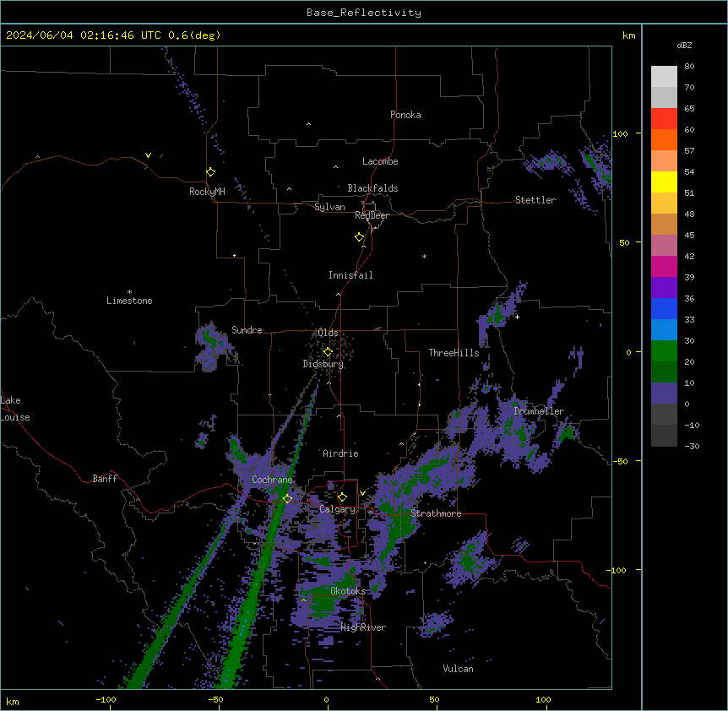
Task: Click the Stettler city label
Action: pos(535,200)
